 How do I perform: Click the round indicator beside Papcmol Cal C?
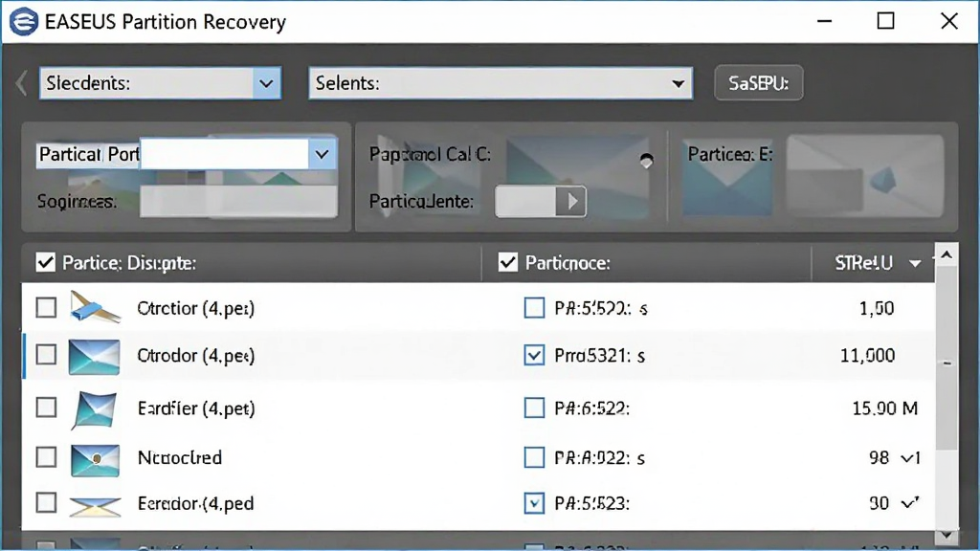click(x=646, y=161)
